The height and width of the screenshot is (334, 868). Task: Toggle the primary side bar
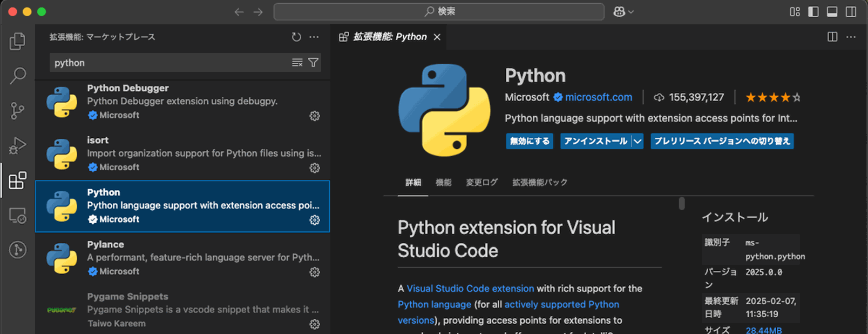813,12
